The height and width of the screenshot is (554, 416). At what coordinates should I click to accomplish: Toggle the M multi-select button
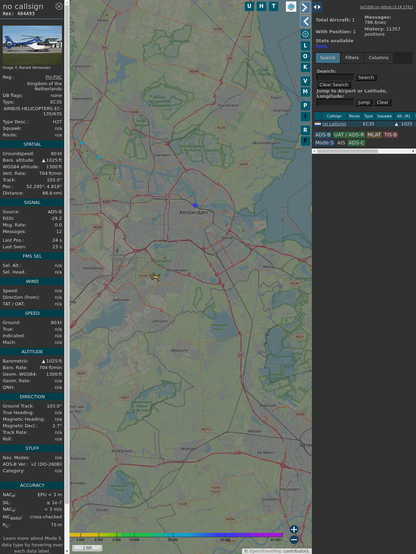pyautogui.click(x=305, y=92)
